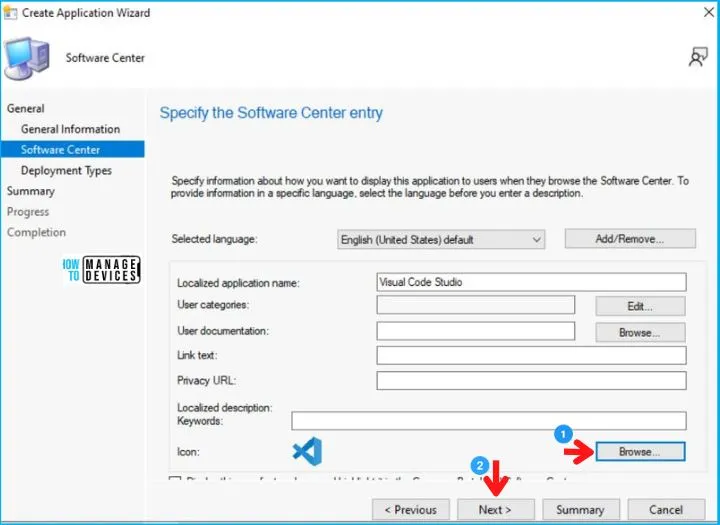Click the 'Localized description:' label
Screen dimensions: 720x525
point(225,407)
